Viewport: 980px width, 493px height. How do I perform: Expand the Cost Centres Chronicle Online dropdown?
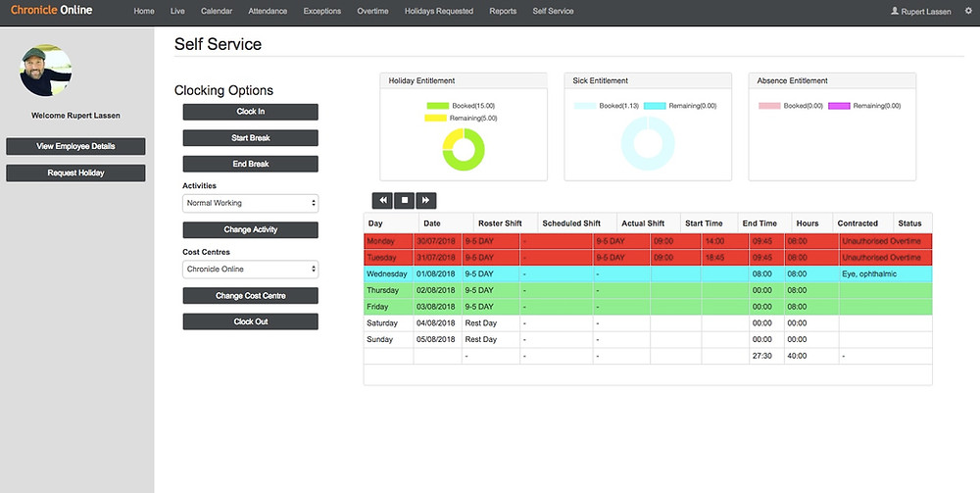pyautogui.click(x=251, y=270)
